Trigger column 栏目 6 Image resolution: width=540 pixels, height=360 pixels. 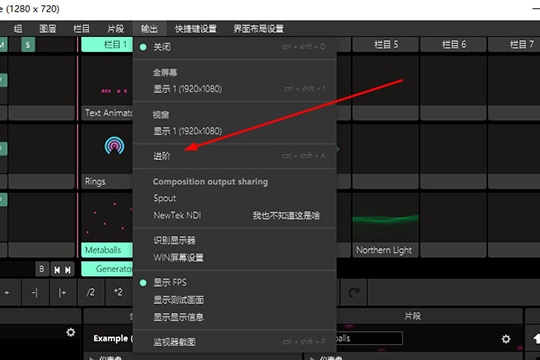pyautogui.click(x=453, y=44)
